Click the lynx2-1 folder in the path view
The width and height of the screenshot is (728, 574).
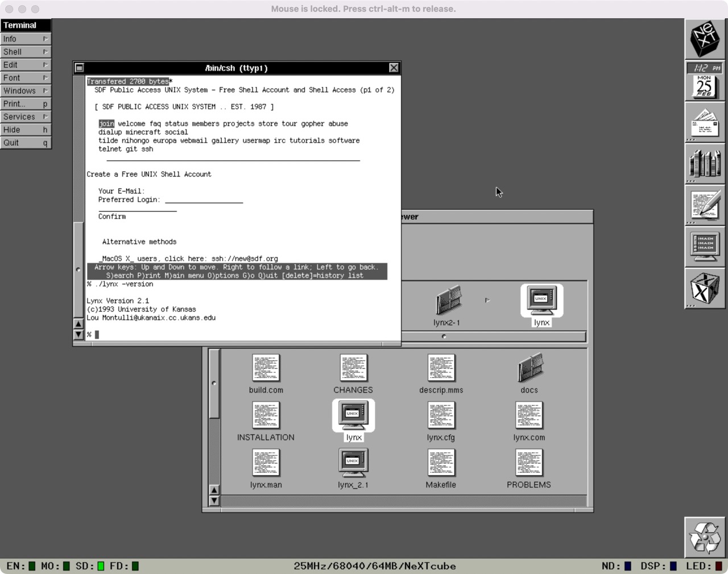[x=448, y=301]
